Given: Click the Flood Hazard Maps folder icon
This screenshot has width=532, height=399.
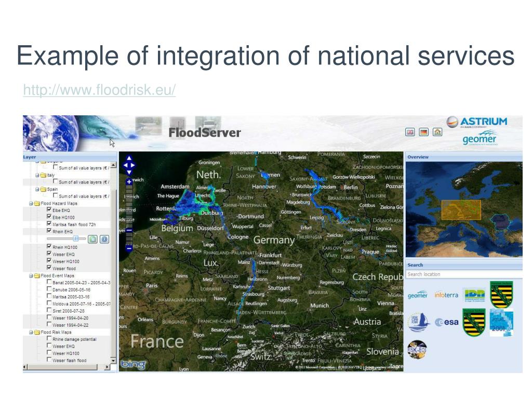Looking at the screenshot, I should pyautogui.click(x=37, y=204).
